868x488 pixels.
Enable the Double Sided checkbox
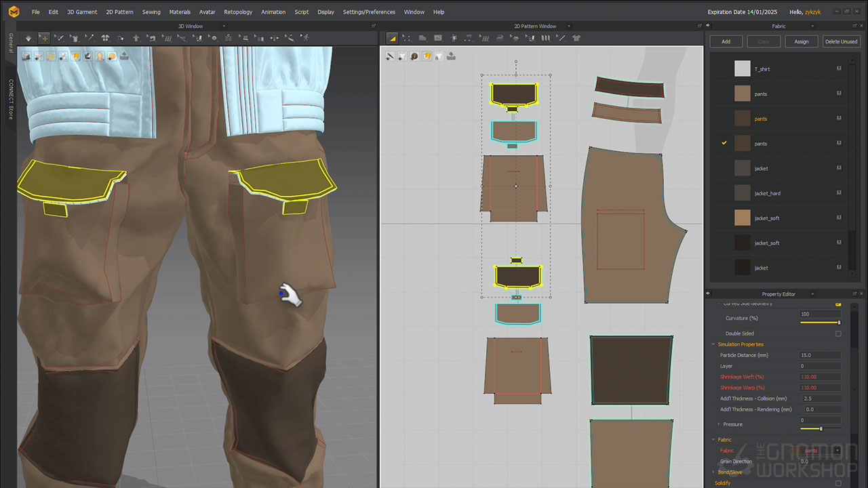pos(838,333)
